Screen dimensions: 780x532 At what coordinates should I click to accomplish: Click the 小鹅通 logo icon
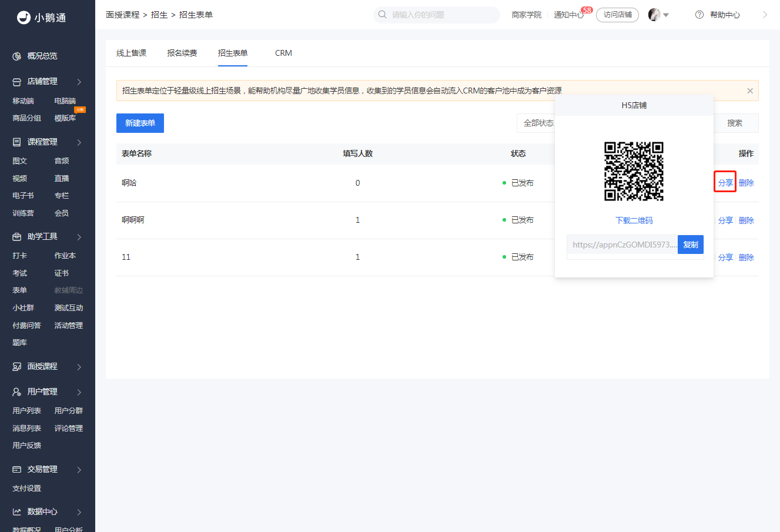pyautogui.click(x=24, y=18)
